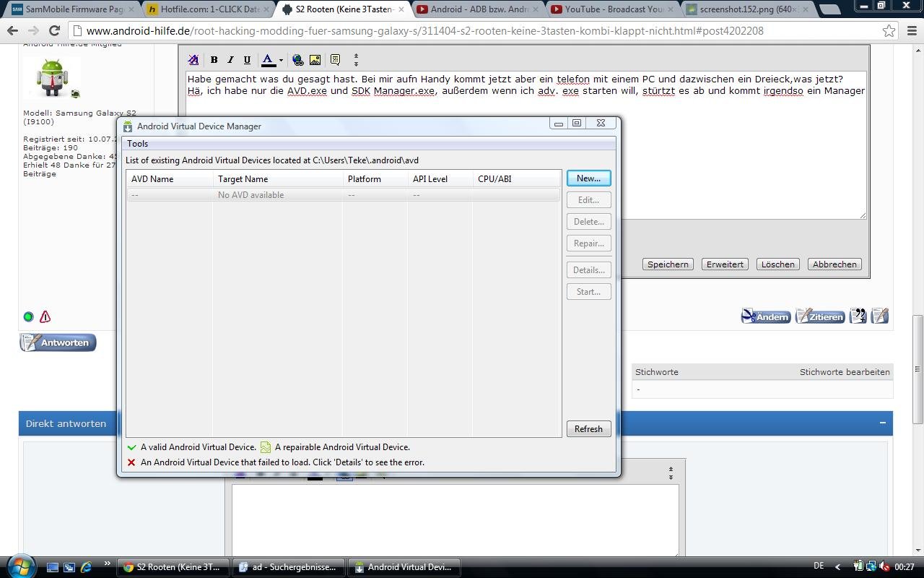924x578 pixels.
Task: Click the browser reload icon
Action: pyautogui.click(x=54, y=31)
